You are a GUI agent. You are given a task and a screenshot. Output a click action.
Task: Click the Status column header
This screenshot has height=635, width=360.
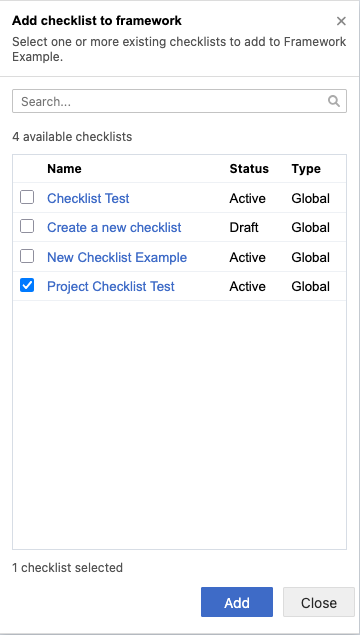249,168
